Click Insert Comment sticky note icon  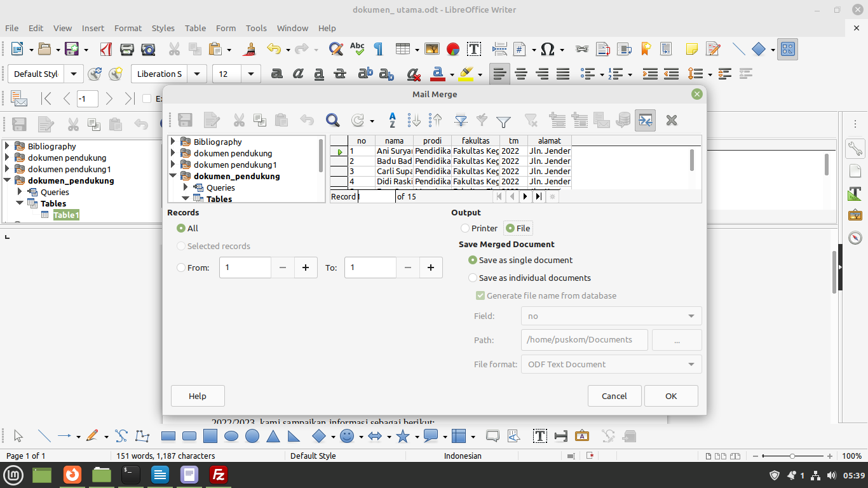click(692, 49)
